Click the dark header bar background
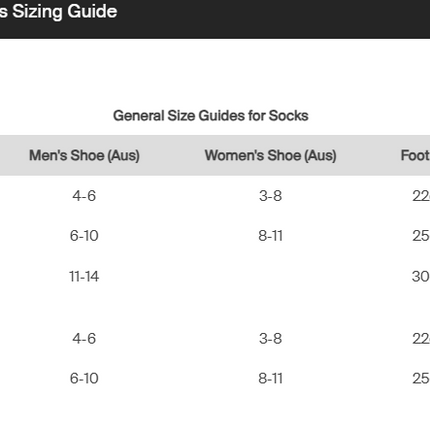 click(x=273, y=19)
